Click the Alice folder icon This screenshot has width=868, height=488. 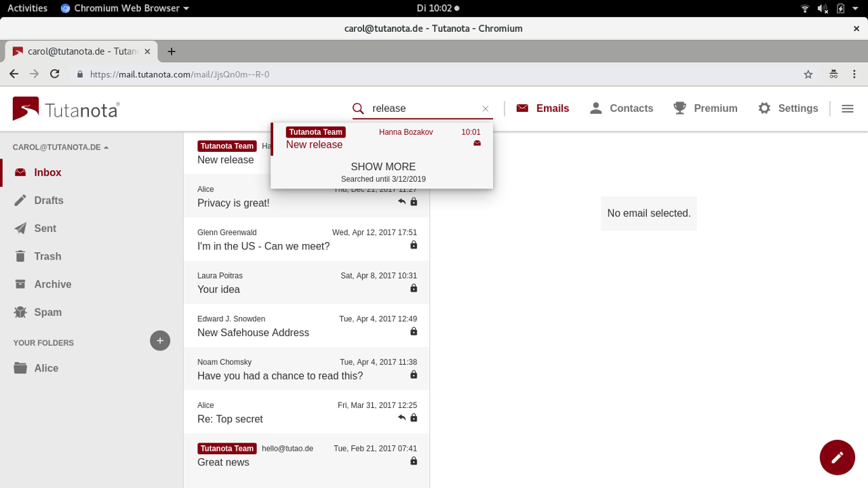coord(20,368)
